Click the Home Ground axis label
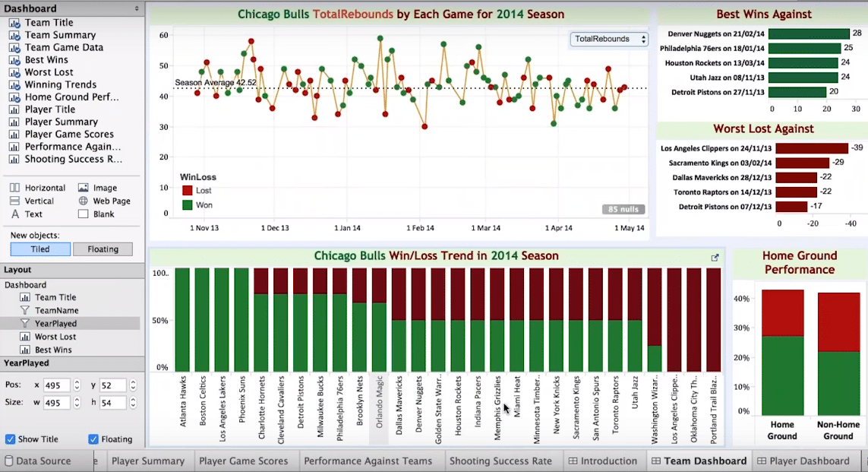This screenshot has height=472, width=868. click(782, 430)
